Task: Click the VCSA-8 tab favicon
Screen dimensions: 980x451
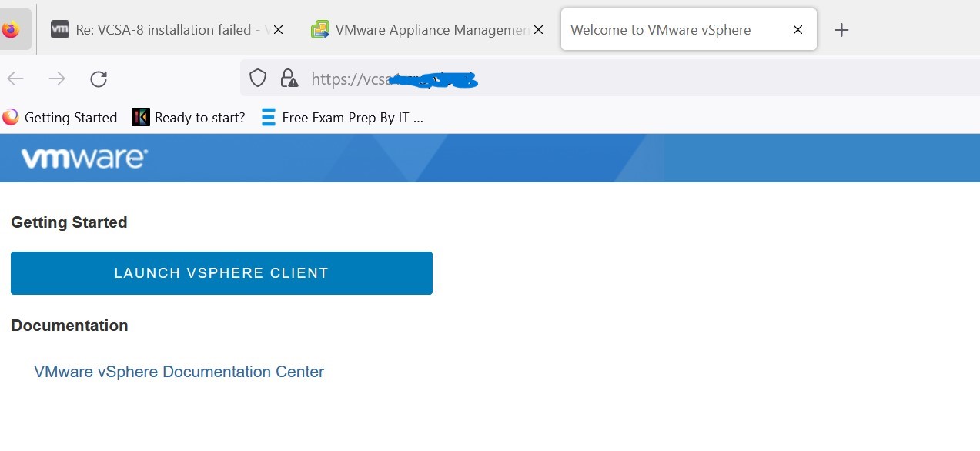Action: pyautogui.click(x=60, y=30)
